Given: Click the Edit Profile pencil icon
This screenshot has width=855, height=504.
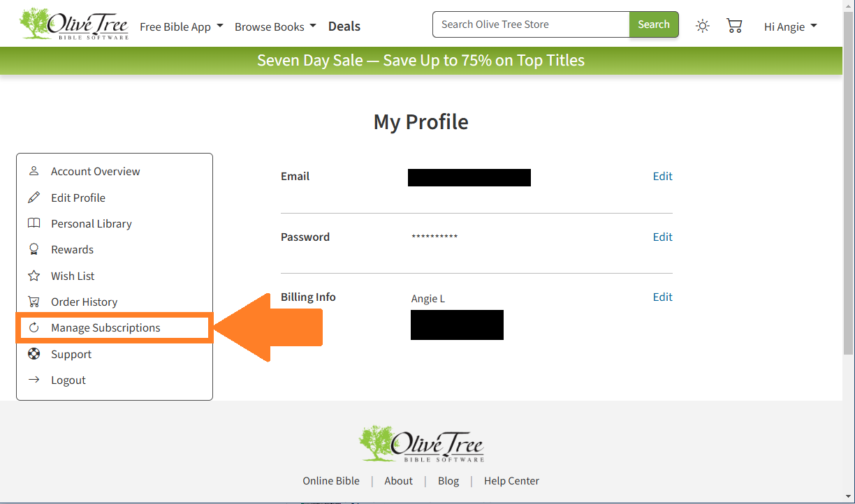Looking at the screenshot, I should coord(34,198).
